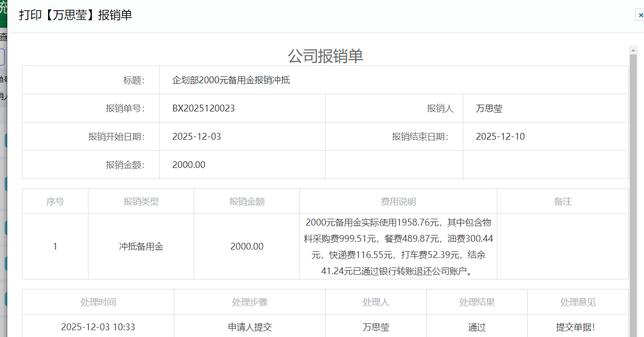Click the expense description paragraph cell
644x337 pixels.
tap(398, 246)
